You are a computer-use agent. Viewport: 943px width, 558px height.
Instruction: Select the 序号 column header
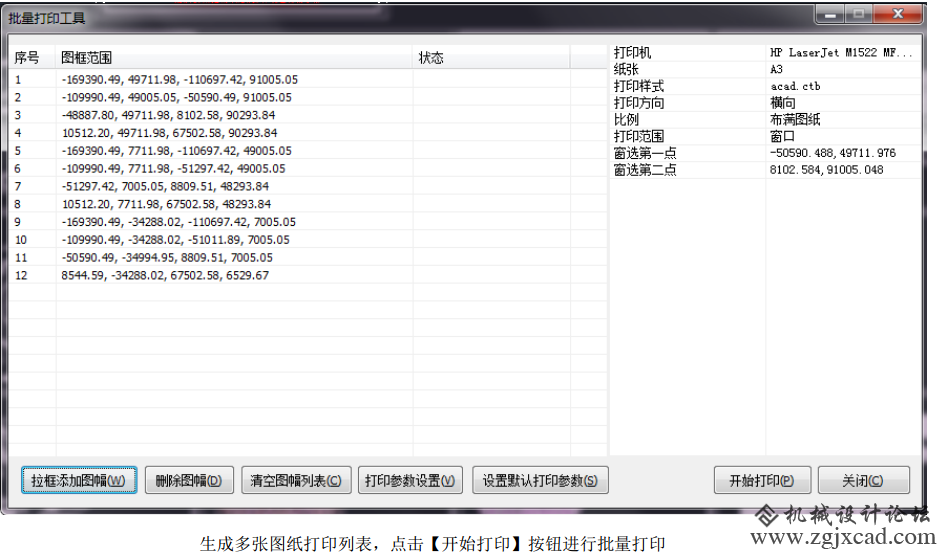[x=32, y=58]
